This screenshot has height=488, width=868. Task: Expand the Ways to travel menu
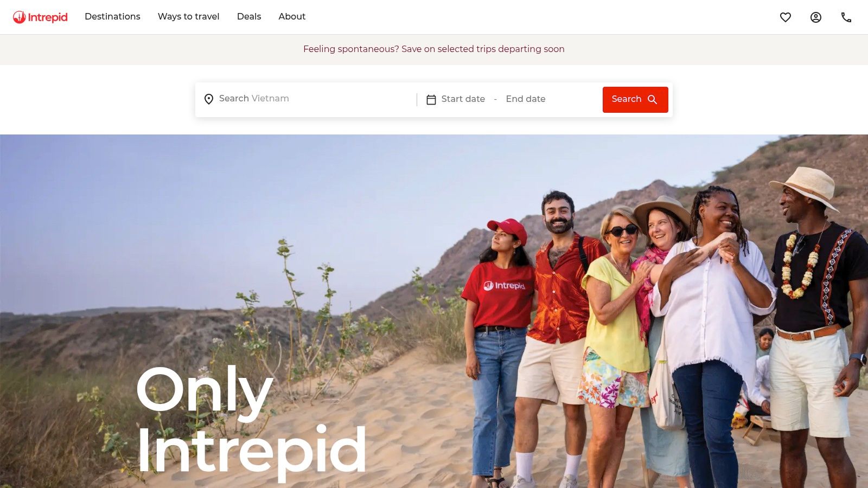189,17
